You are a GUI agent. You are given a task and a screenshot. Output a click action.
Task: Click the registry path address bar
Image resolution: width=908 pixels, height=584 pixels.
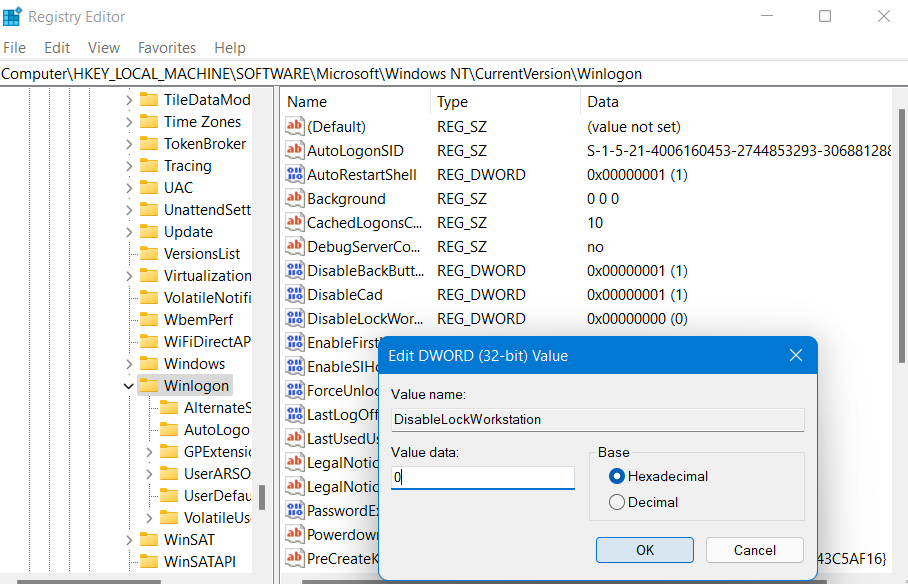(450, 74)
